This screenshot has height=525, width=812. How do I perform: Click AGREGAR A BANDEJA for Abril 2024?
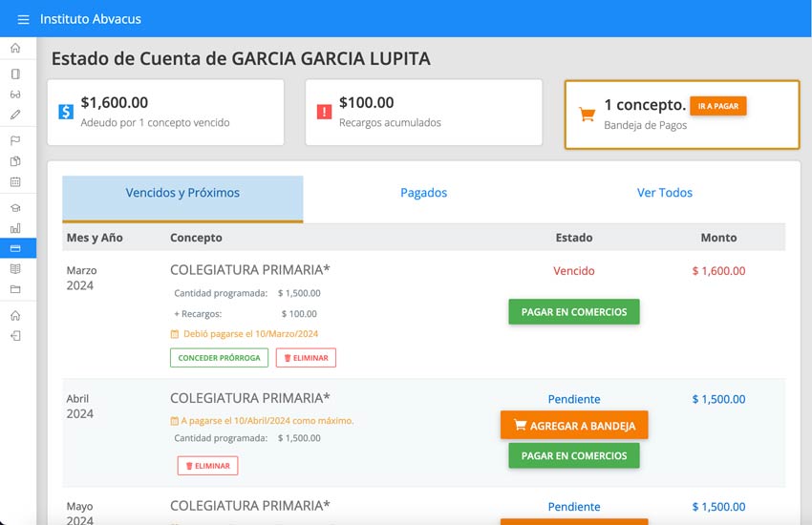point(573,426)
